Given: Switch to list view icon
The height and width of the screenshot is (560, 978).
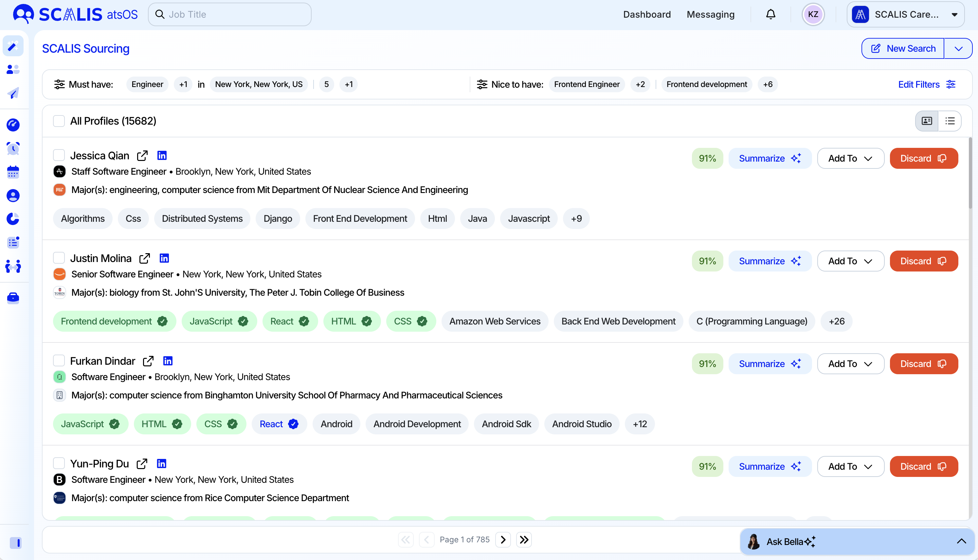Looking at the screenshot, I should tap(950, 121).
